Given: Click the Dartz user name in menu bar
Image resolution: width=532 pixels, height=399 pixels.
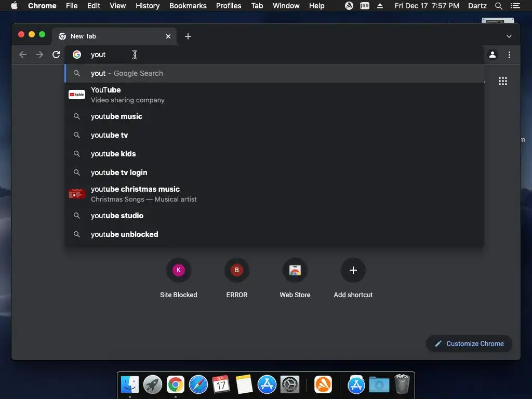Looking at the screenshot, I should pos(477,6).
